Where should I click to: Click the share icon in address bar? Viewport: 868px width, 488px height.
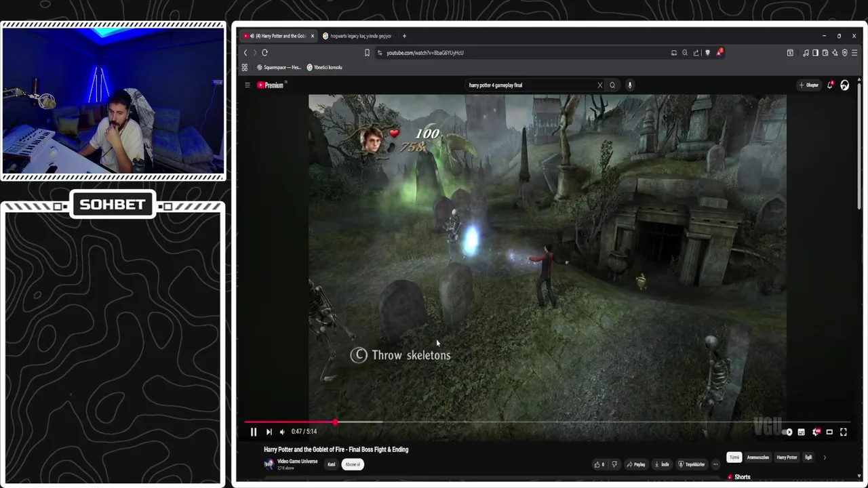pyautogui.click(x=696, y=53)
